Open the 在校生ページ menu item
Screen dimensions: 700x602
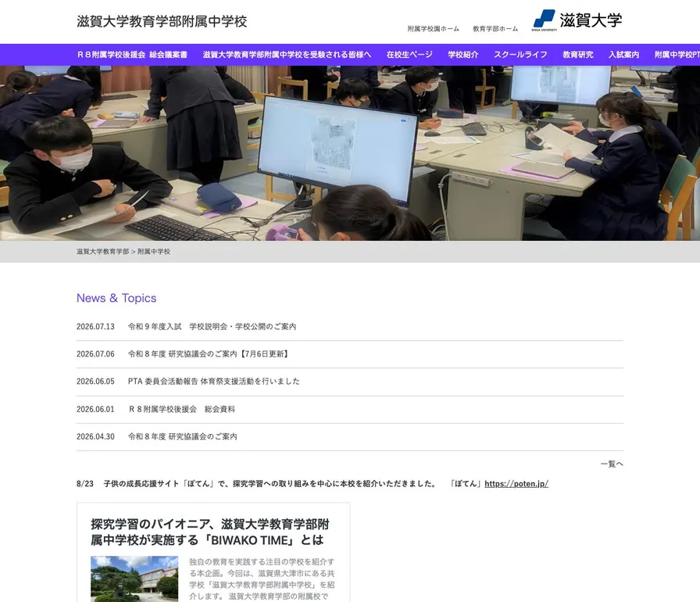click(409, 55)
